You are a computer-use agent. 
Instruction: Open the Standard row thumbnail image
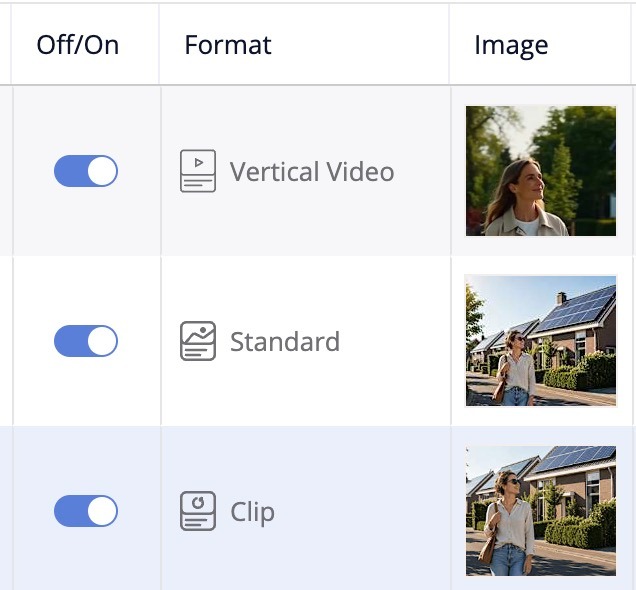tap(541, 341)
